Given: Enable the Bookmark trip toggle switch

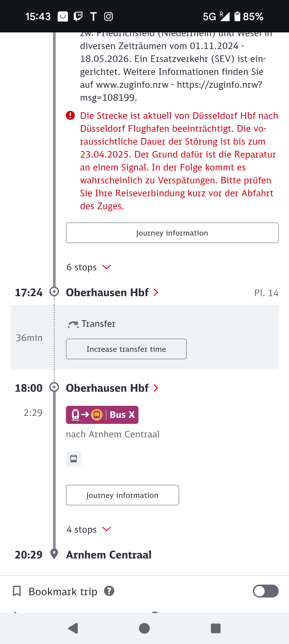Looking at the screenshot, I should [x=265, y=591].
